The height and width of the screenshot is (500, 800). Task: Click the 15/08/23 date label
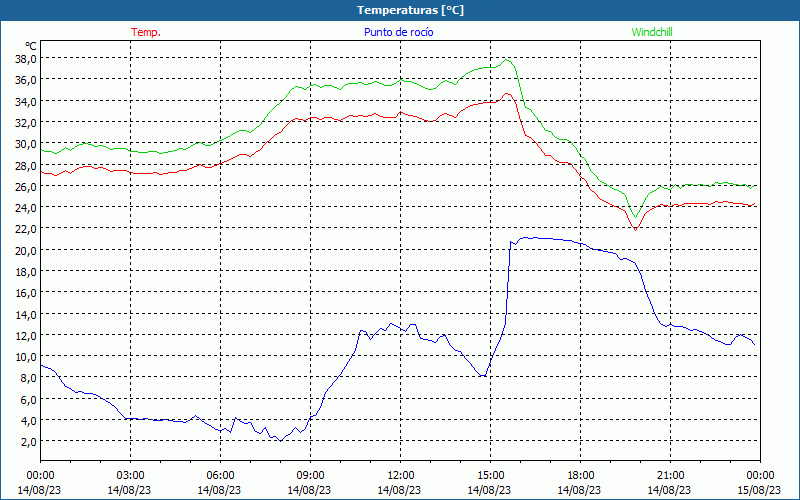[x=759, y=490]
